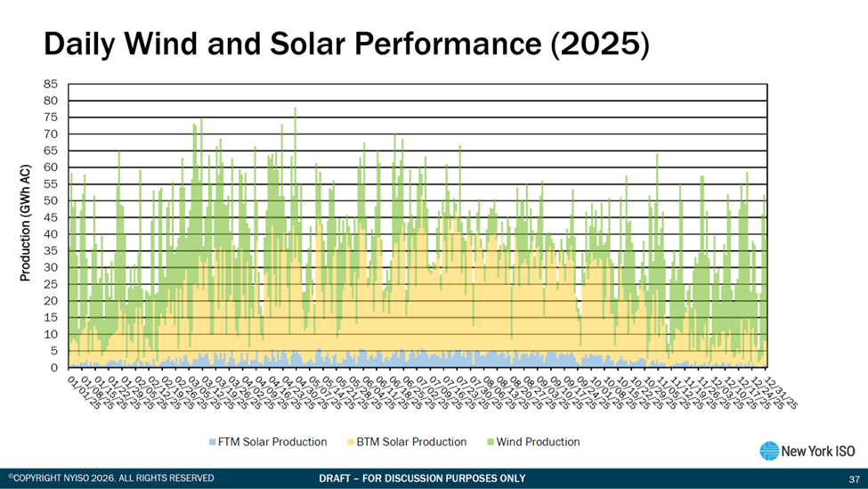Click the Draft For Discussion Purposes Only text
868x489 pixels.
(422, 478)
